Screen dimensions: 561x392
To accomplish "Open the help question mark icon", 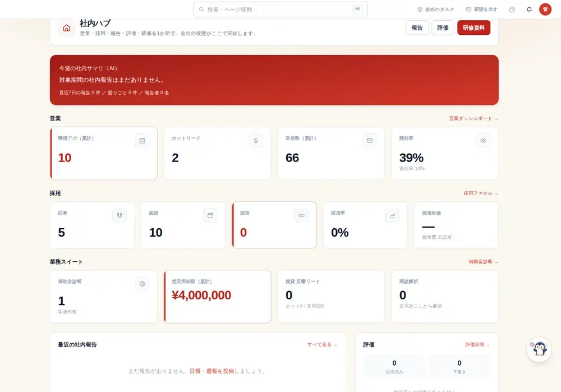I will 512,10.
